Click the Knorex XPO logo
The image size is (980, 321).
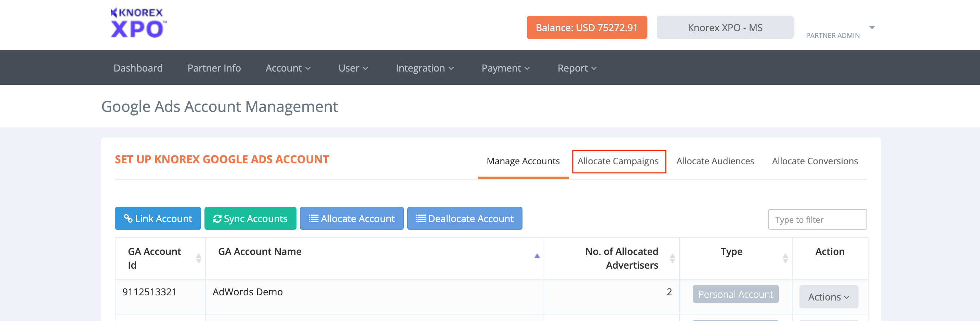[x=138, y=24]
